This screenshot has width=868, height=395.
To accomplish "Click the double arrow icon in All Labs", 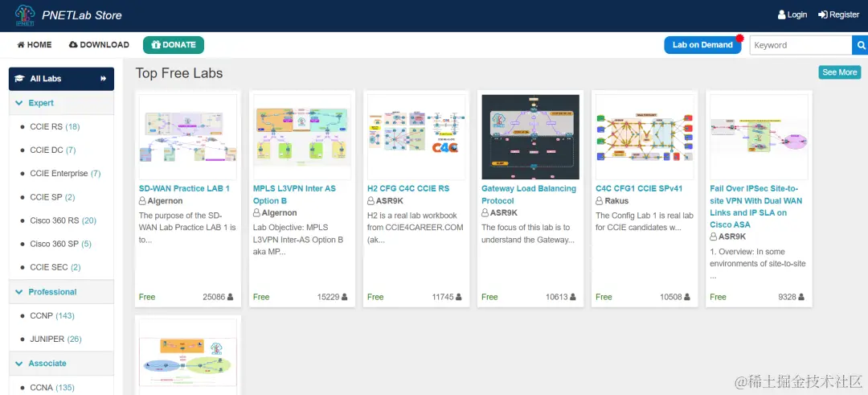I will pyautogui.click(x=103, y=79).
